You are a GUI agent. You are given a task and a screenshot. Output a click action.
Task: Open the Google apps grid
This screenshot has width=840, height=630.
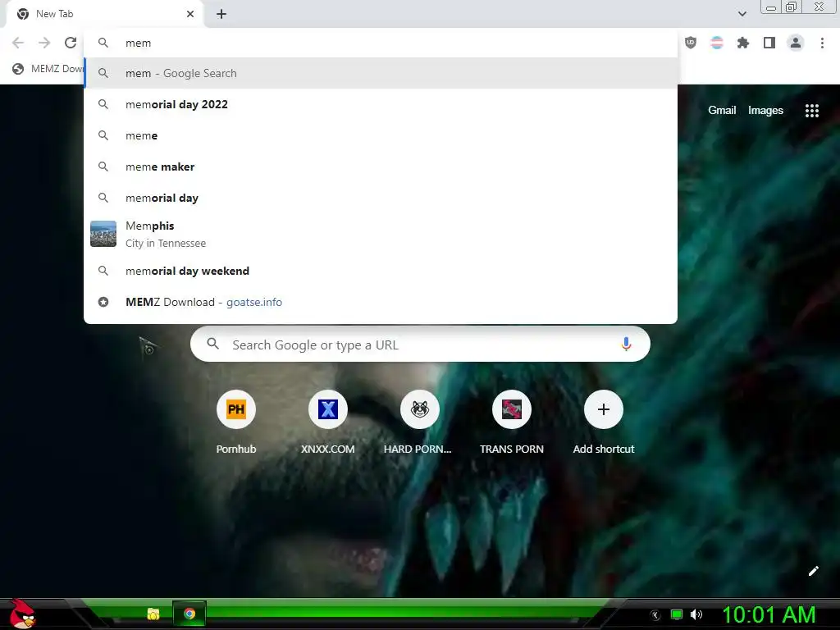(x=812, y=111)
